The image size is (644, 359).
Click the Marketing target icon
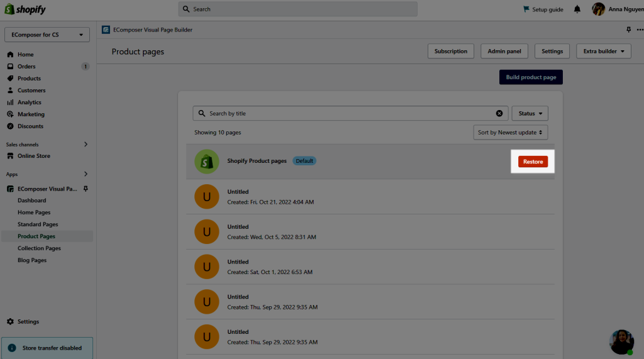coord(10,114)
